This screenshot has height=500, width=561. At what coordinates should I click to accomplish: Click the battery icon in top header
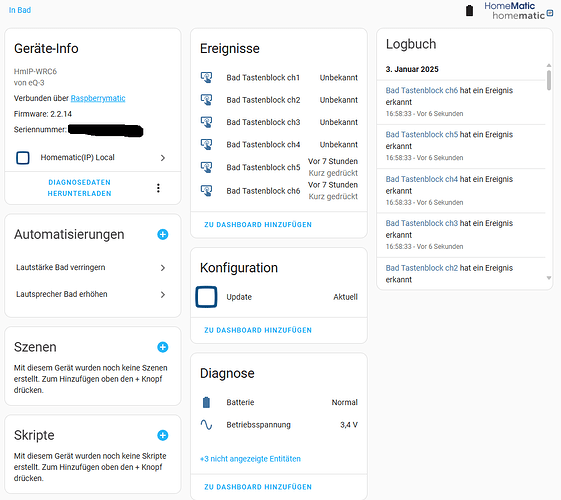point(470,10)
